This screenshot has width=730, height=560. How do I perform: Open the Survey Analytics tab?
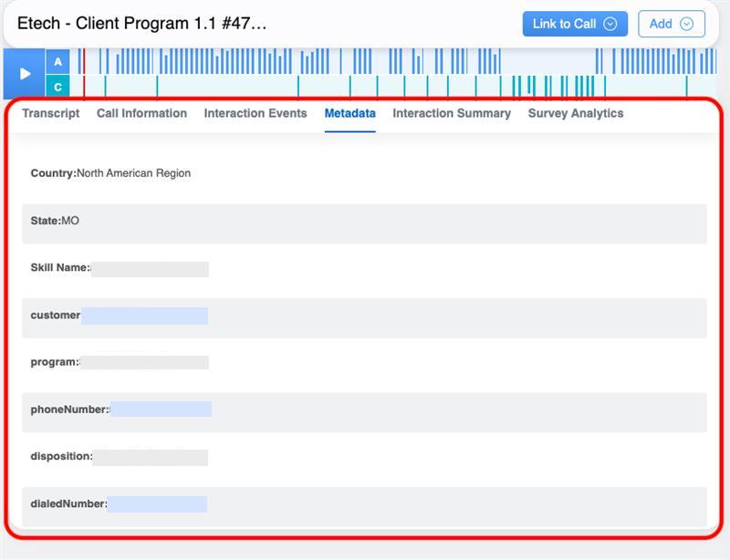click(x=576, y=113)
